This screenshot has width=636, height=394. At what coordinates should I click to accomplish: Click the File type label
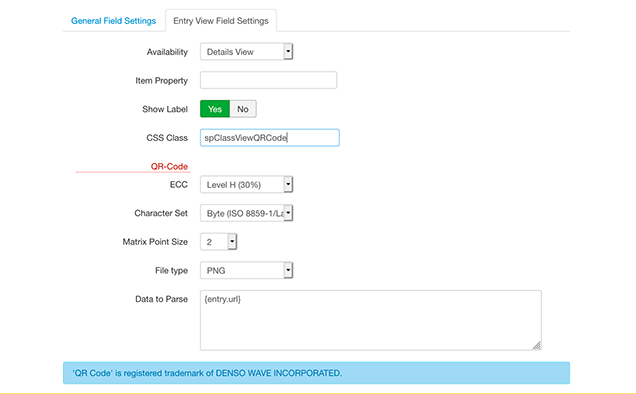pos(171,271)
